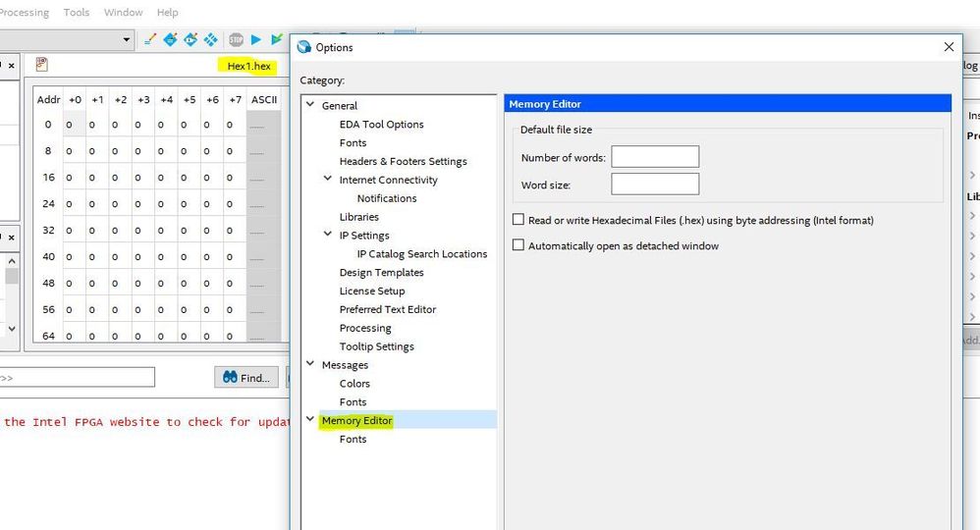The height and width of the screenshot is (530, 980).
Task: Click the +4 column header
Action: (x=166, y=99)
